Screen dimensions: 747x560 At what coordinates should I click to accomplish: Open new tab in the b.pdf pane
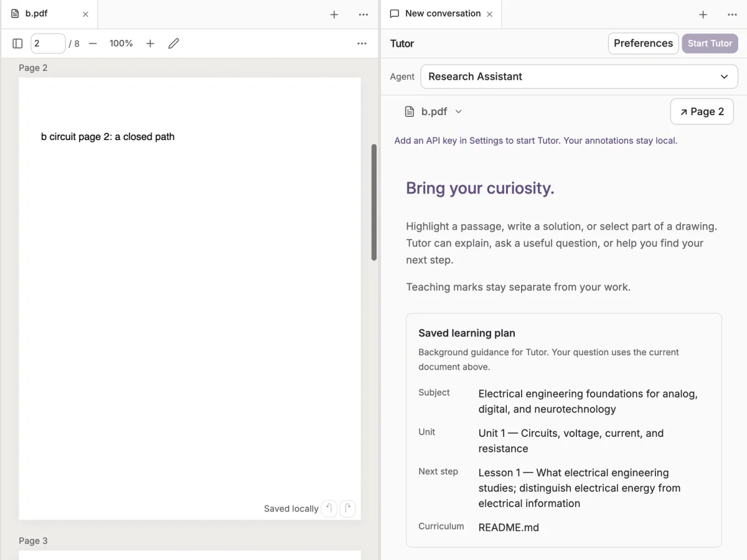334,14
